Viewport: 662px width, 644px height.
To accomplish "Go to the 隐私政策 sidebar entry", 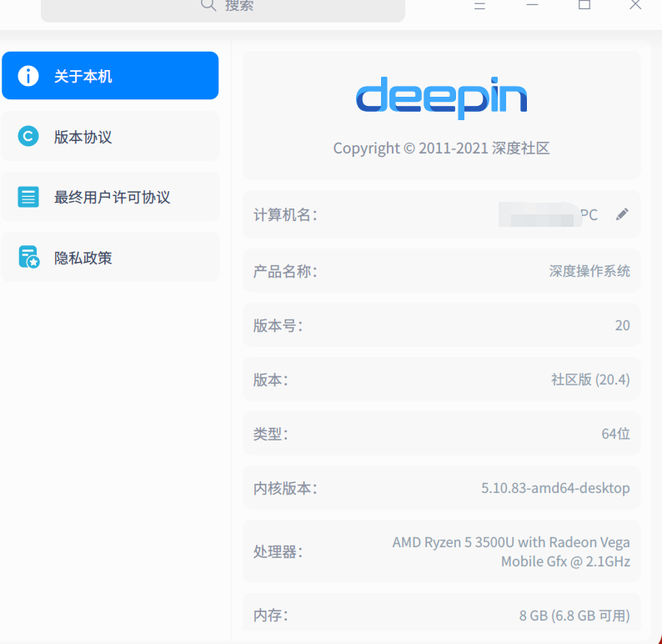I will [x=110, y=257].
